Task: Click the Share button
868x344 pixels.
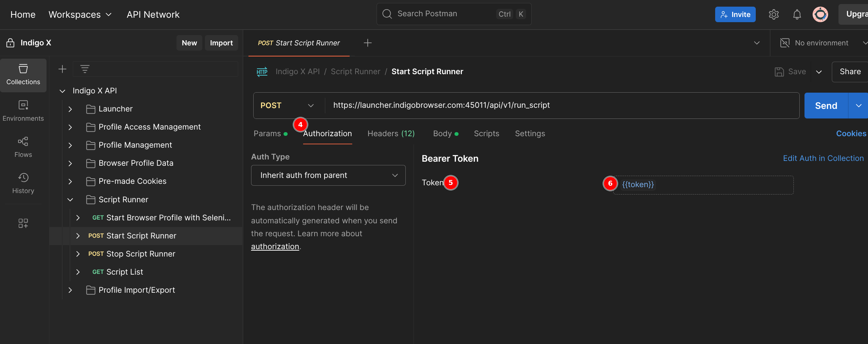Action: click(850, 72)
